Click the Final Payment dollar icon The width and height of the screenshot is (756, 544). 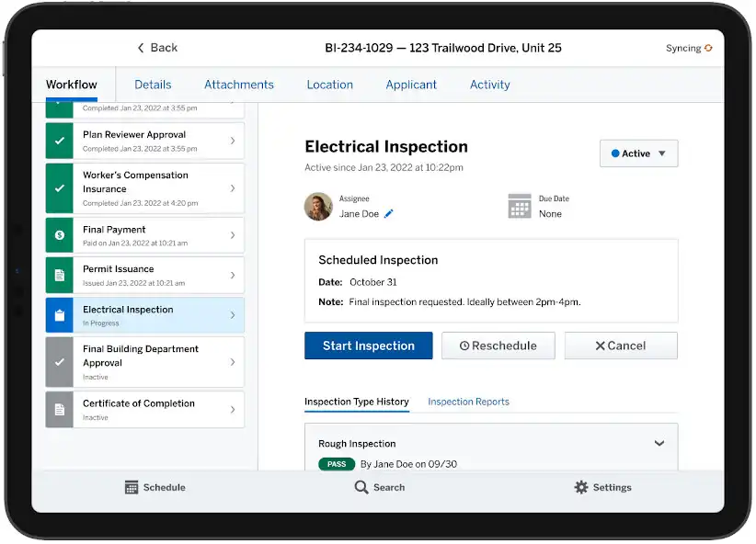(60, 235)
